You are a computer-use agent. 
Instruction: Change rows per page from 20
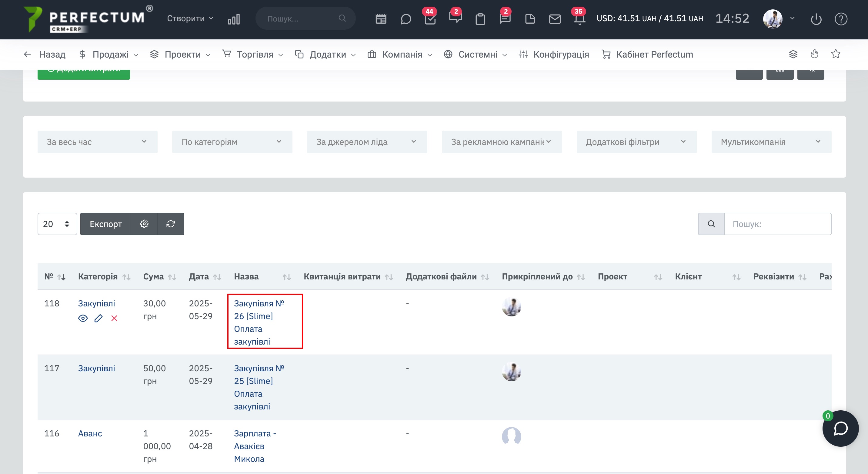pyautogui.click(x=57, y=224)
